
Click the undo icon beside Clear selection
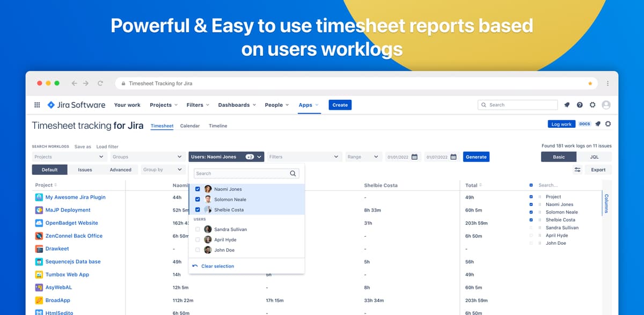click(x=195, y=266)
